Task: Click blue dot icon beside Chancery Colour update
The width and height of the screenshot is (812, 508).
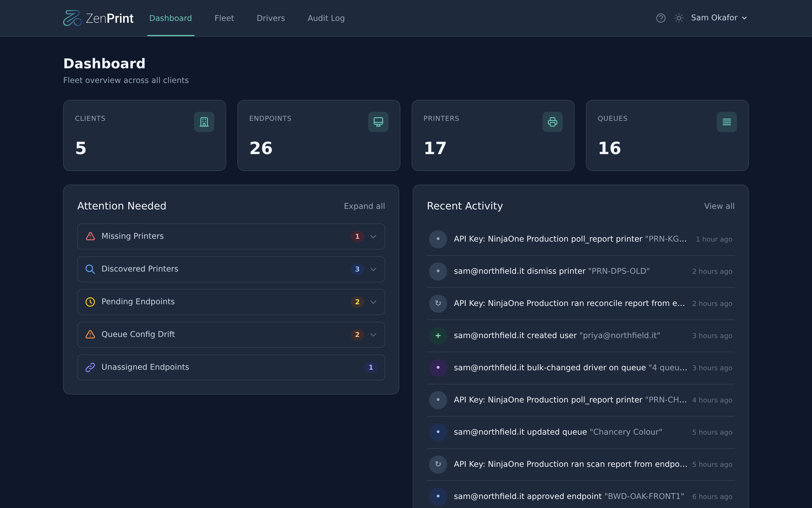Action: (438, 432)
